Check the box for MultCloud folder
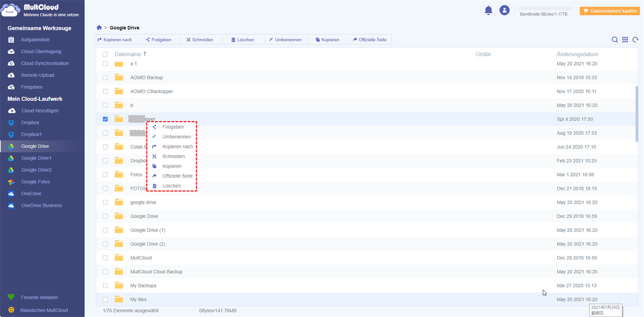 coord(105,258)
